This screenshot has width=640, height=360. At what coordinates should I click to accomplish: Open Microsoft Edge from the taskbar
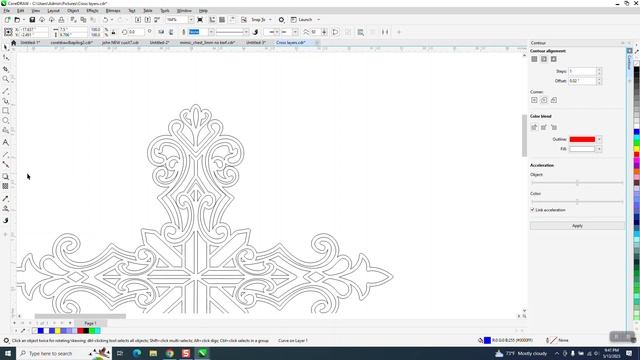137,353
